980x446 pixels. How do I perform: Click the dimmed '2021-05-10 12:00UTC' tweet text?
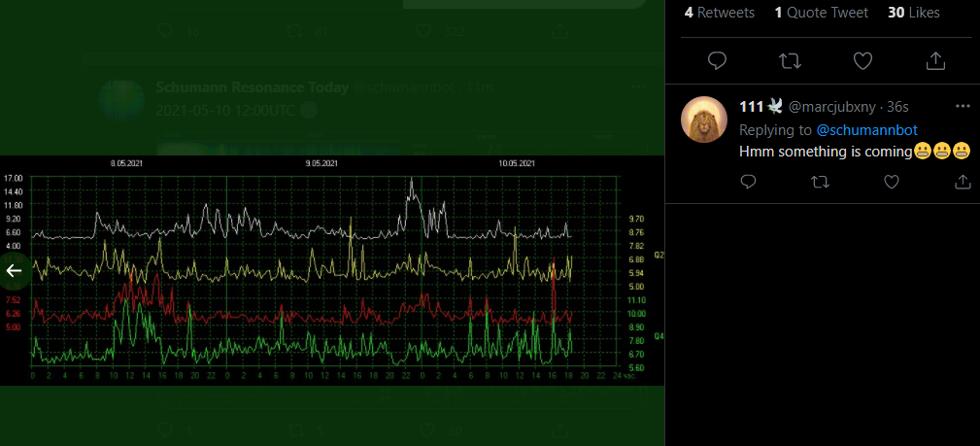click(x=225, y=110)
